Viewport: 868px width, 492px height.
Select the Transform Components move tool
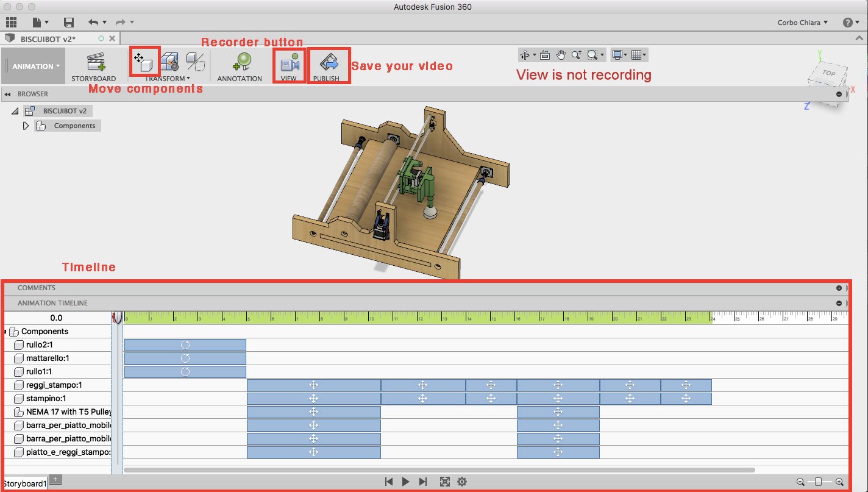144,61
